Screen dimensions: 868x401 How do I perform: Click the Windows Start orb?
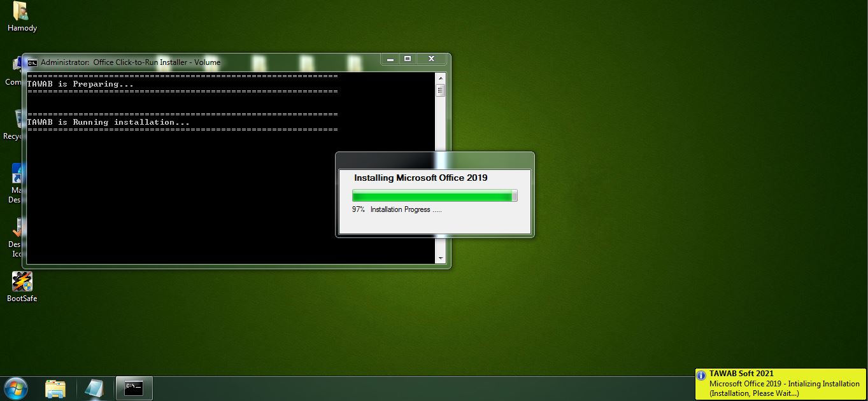coord(15,388)
